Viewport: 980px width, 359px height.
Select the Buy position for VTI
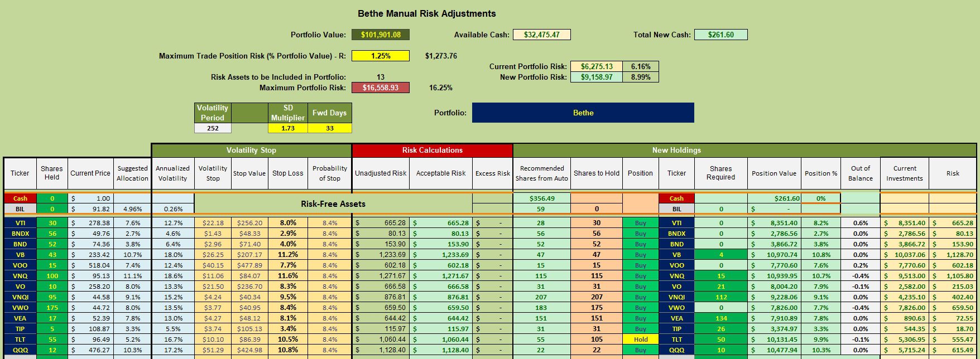[x=641, y=223]
